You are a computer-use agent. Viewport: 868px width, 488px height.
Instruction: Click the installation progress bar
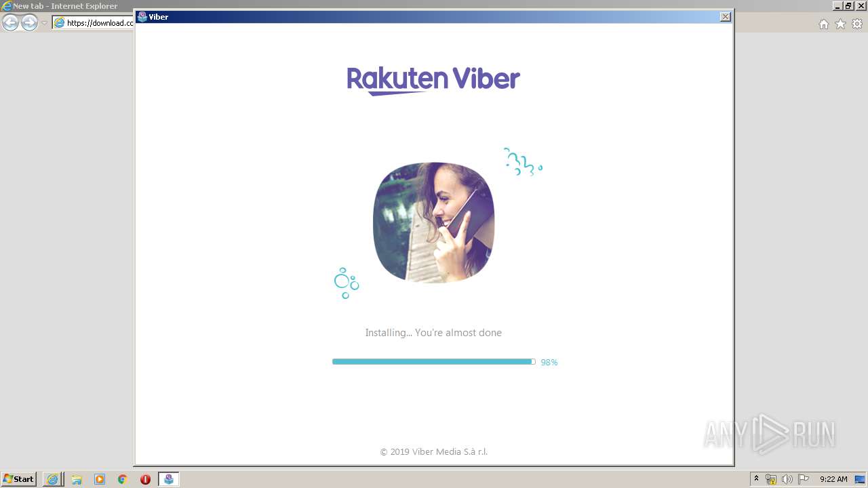click(x=433, y=362)
